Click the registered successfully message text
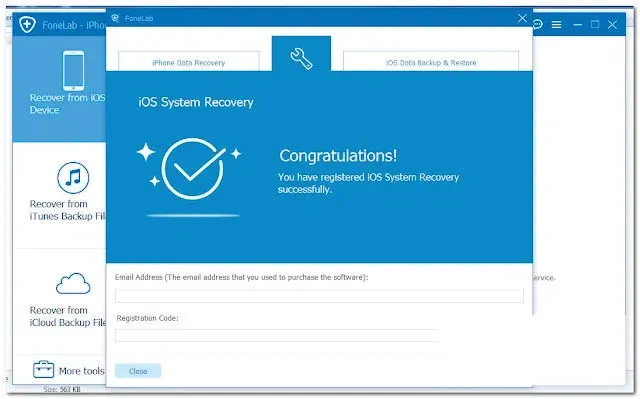The image size is (640, 399). coord(369,183)
